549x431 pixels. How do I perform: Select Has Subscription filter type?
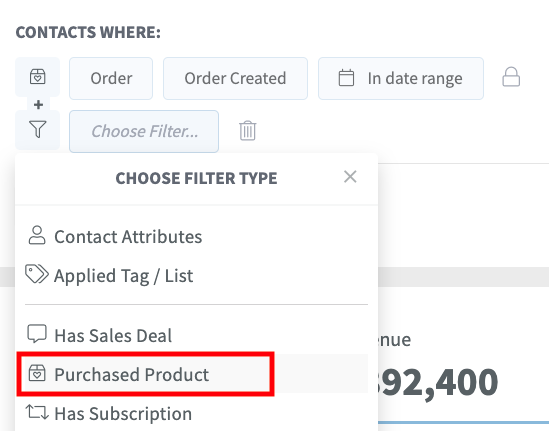click(196, 413)
